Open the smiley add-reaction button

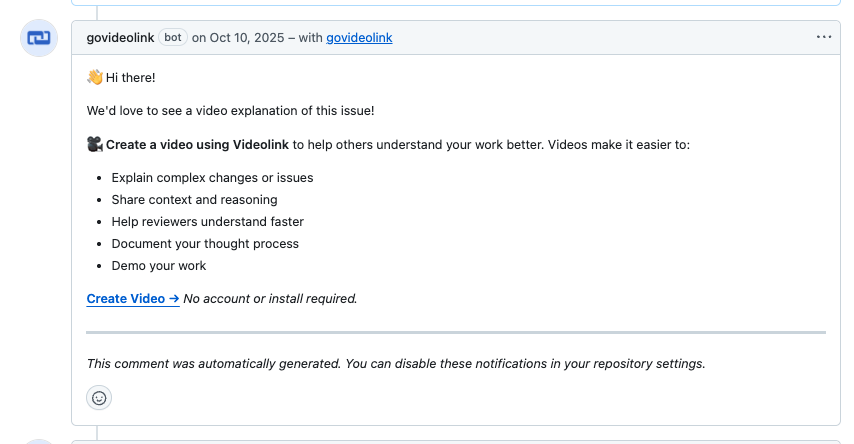click(x=99, y=398)
